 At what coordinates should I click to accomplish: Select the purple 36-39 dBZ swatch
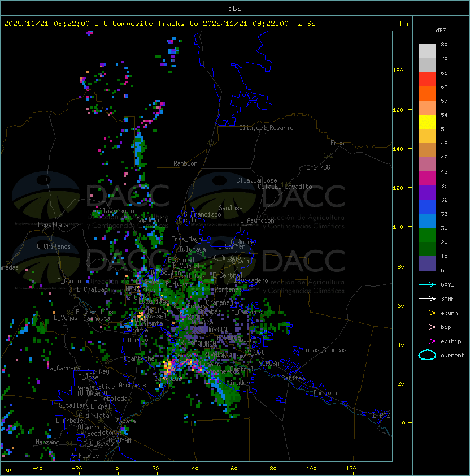pyautogui.click(x=427, y=192)
